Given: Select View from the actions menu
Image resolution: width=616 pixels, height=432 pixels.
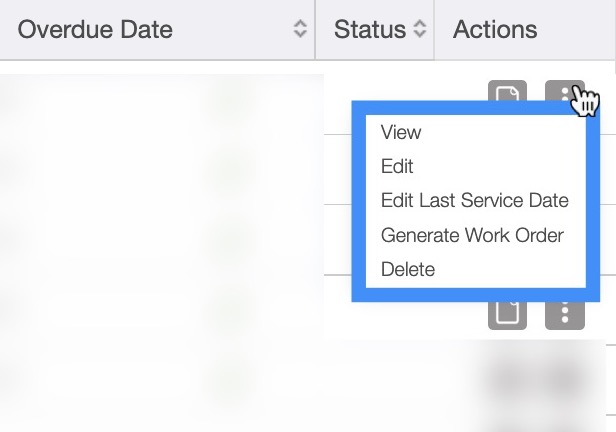Looking at the screenshot, I should click(x=401, y=132).
